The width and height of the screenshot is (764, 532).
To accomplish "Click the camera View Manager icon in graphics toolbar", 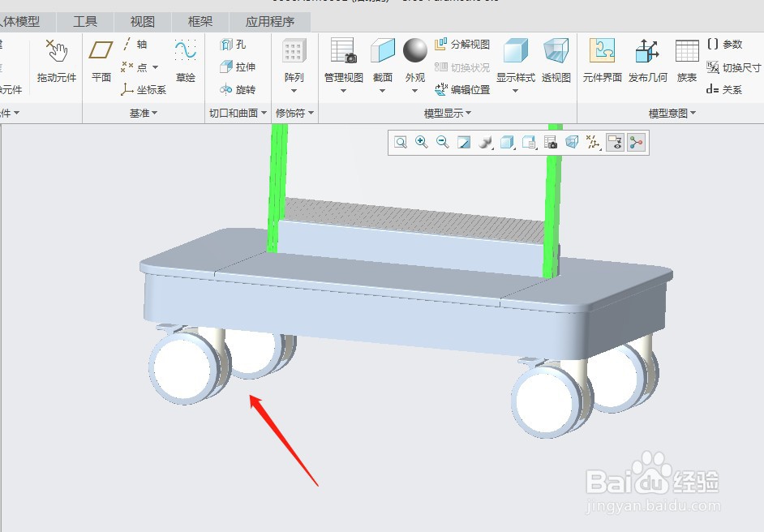I will point(551,142).
